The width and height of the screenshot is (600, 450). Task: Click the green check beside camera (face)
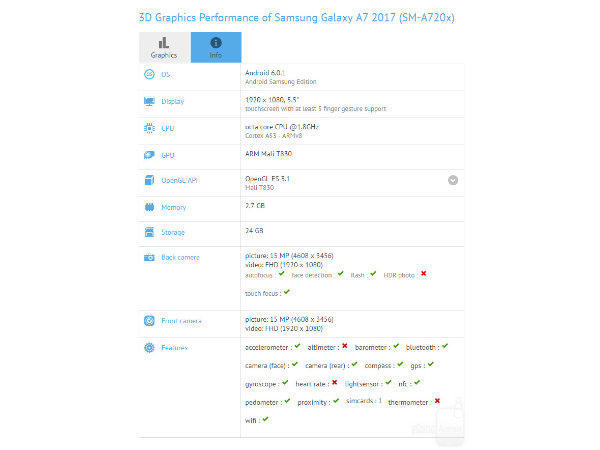point(295,364)
